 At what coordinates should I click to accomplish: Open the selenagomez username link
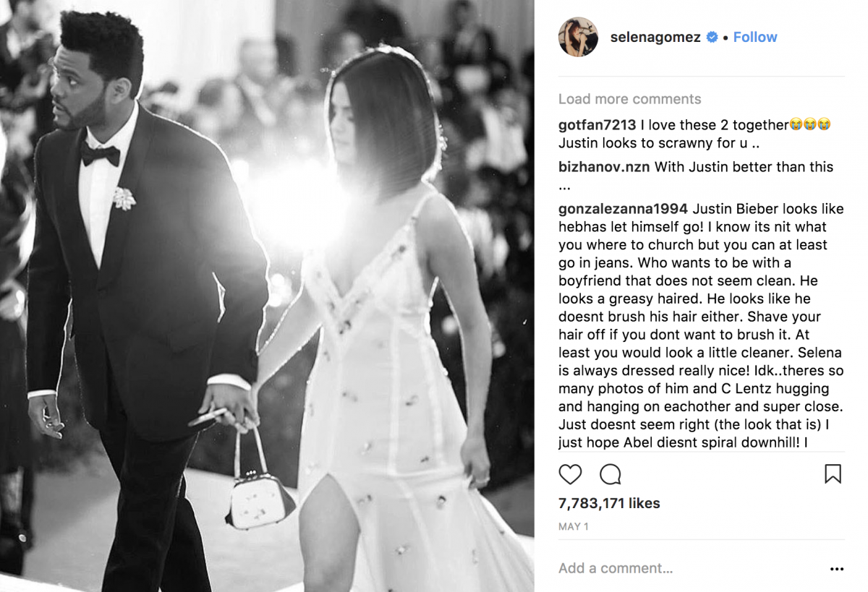(655, 37)
